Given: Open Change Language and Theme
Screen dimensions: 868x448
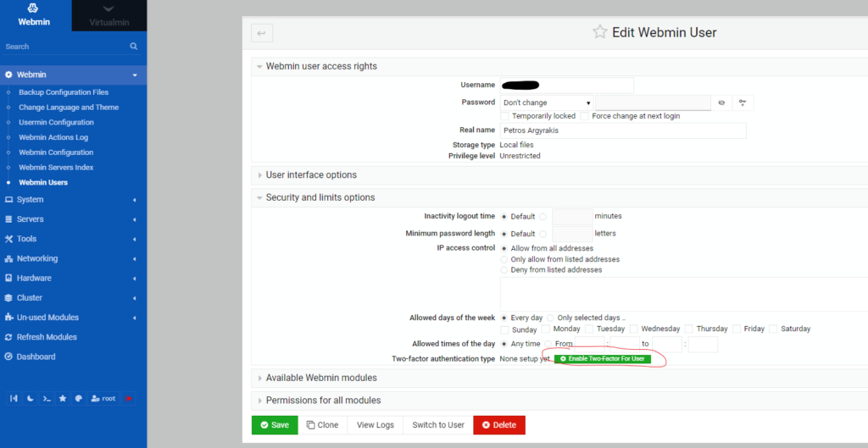Looking at the screenshot, I should click(x=69, y=108).
